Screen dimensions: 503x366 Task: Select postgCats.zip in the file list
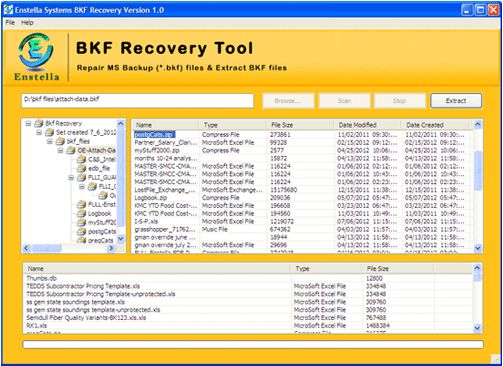pos(154,135)
